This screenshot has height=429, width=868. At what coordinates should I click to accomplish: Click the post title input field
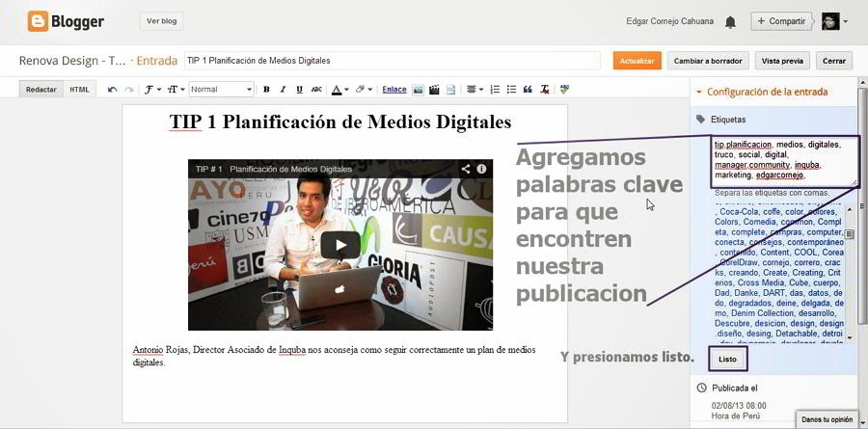tap(393, 61)
